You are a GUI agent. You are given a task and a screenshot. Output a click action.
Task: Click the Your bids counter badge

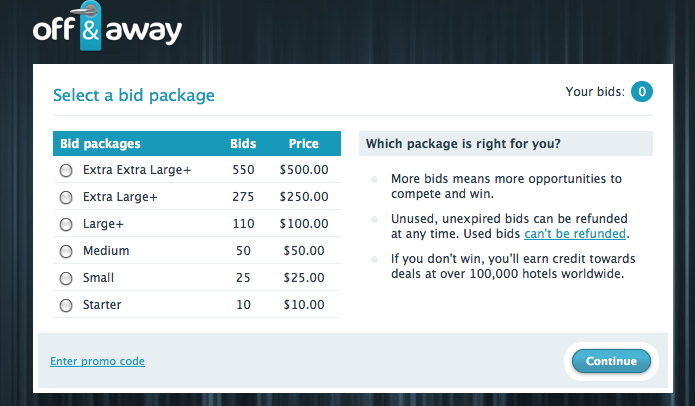[641, 92]
